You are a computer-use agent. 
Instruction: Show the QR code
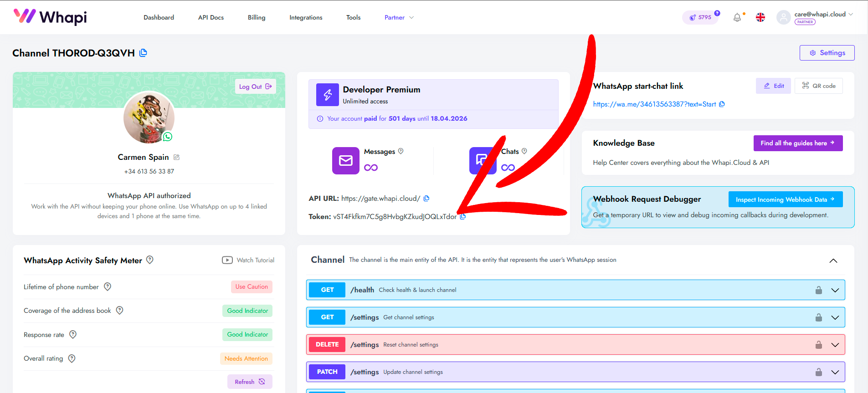tap(819, 86)
